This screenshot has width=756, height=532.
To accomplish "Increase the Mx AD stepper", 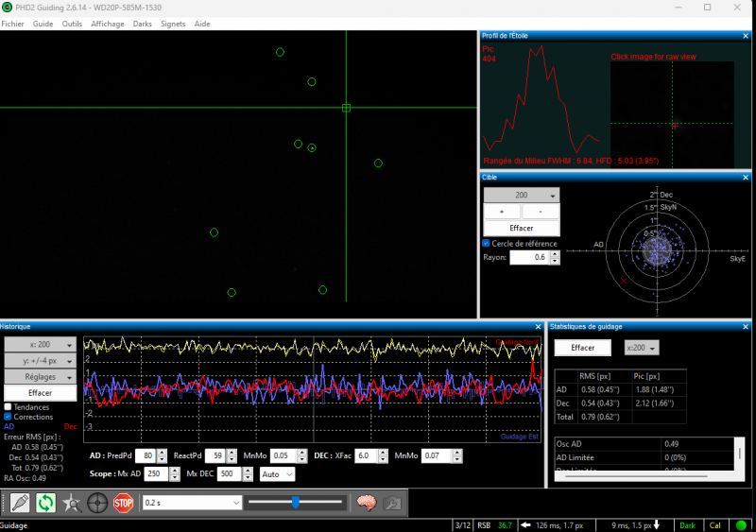I will pyautogui.click(x=175, y=472).
